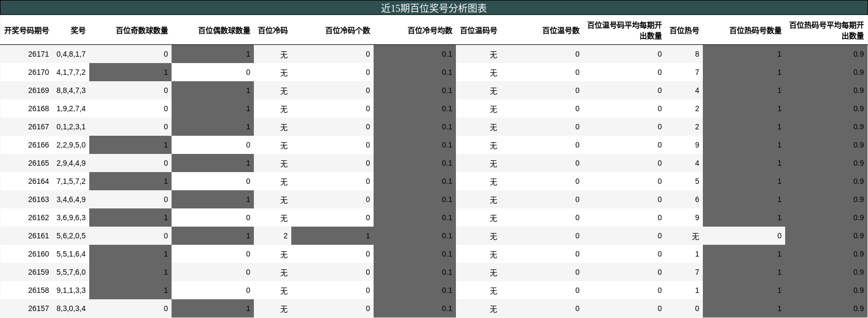The image size is (868, 318).
Task: Click average 0.9 in row 26157
Action: (826, 308)
